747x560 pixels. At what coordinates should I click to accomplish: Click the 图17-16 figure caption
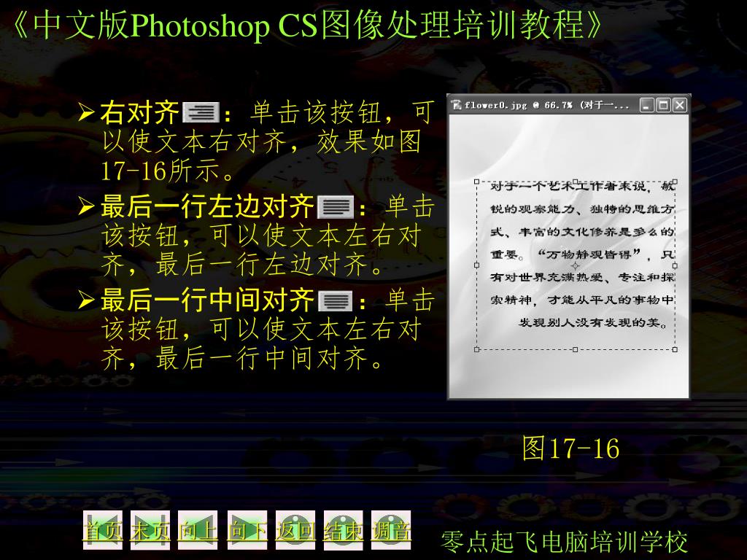[x=570, y=448]
